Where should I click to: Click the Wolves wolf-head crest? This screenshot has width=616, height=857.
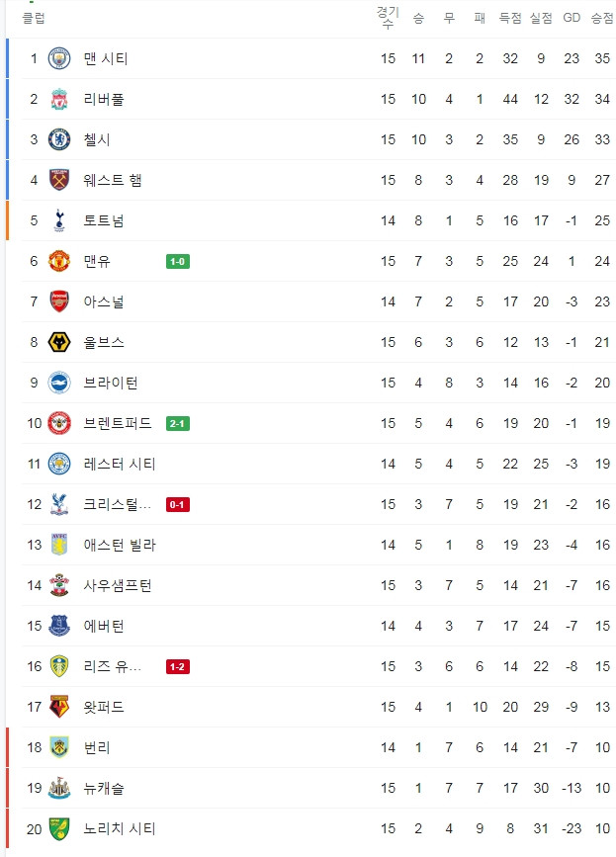click(x=59, y=342)
